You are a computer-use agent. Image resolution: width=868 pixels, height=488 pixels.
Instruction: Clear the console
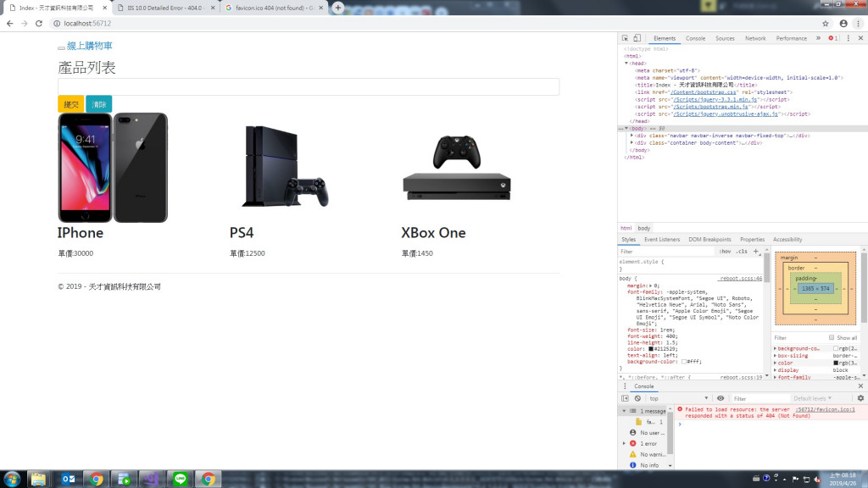point(637,398)
